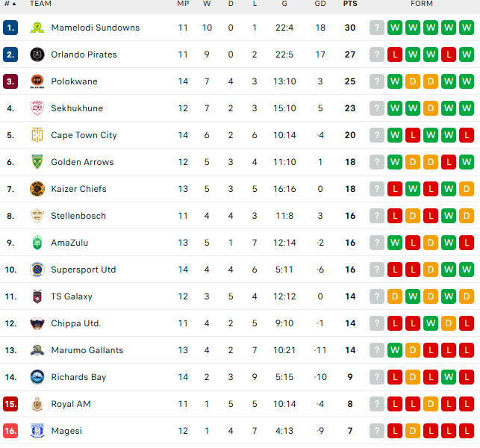The image size is (480, 448).
Task: Open the Polokwane team link
Action: pyautogui.click(x=74, y=81)
